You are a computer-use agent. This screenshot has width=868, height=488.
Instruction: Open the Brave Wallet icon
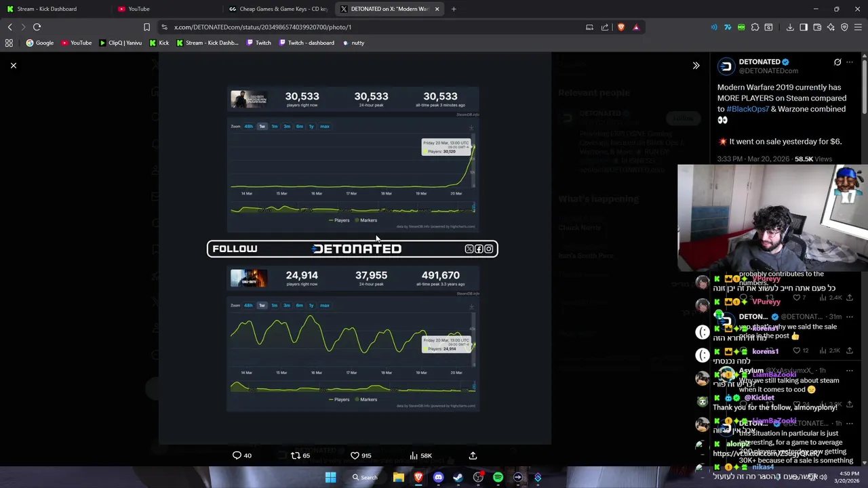[x=817, y=27]
